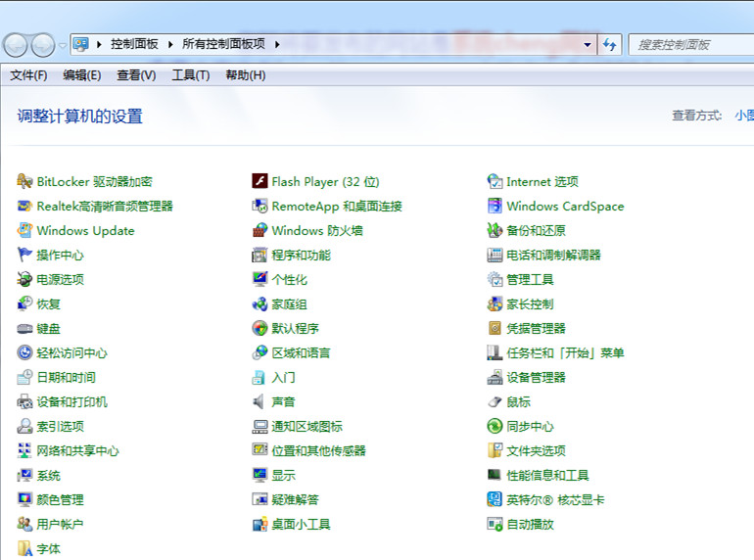Click the 家庭组 icon

[x=259, y=303]
